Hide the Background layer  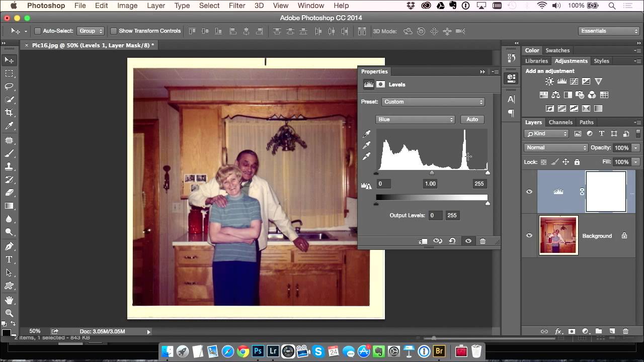(x=529, y=235)
